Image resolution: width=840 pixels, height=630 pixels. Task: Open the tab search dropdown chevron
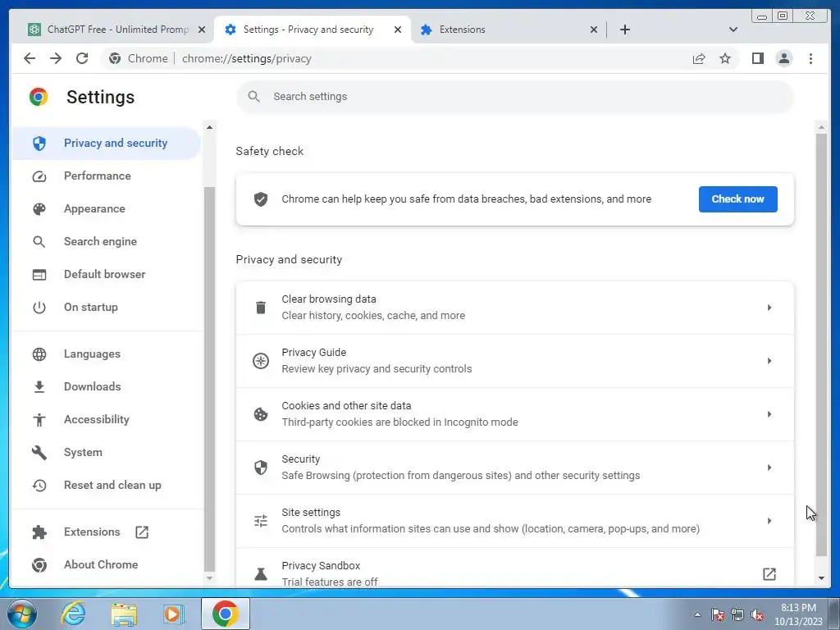point(733,30)
